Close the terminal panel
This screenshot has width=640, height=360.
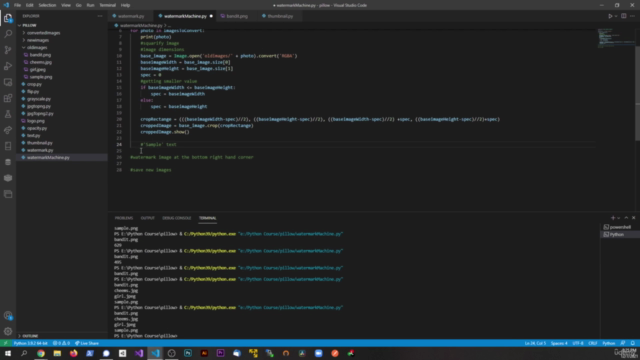pyautogui.click(x=633, y=218)
